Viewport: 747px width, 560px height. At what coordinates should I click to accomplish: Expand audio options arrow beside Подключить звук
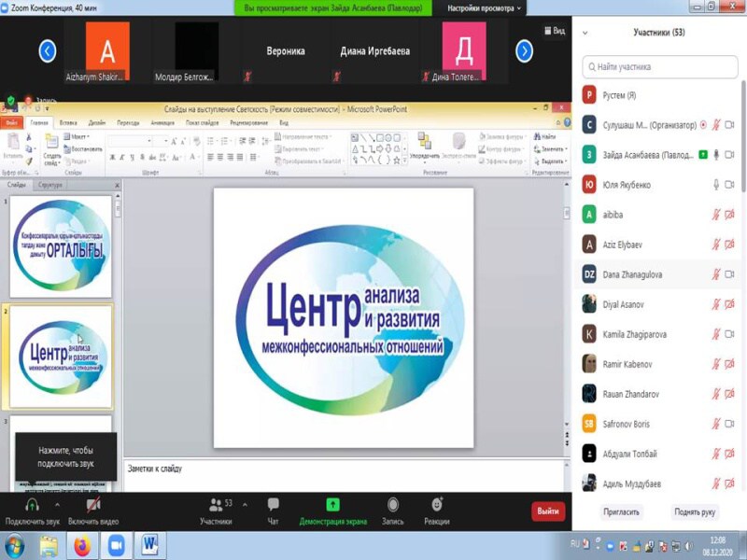[57, 505]
